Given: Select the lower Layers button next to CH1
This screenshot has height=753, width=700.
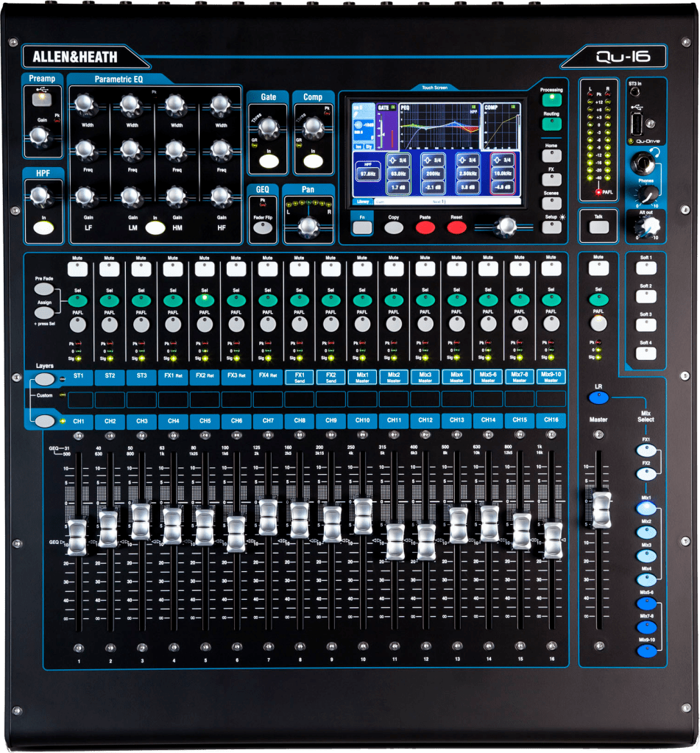Looking at the screenshot, I should click(x=45, y=421).
